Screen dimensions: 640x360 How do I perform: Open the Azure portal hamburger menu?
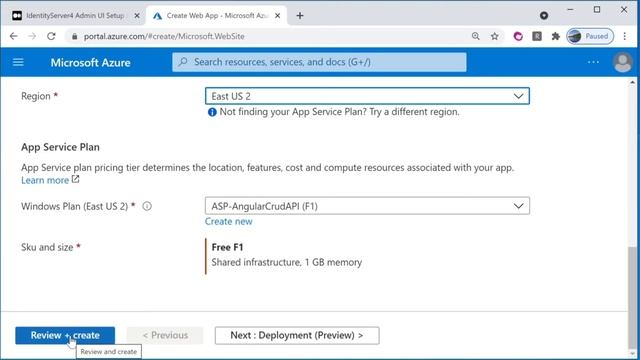18,62
